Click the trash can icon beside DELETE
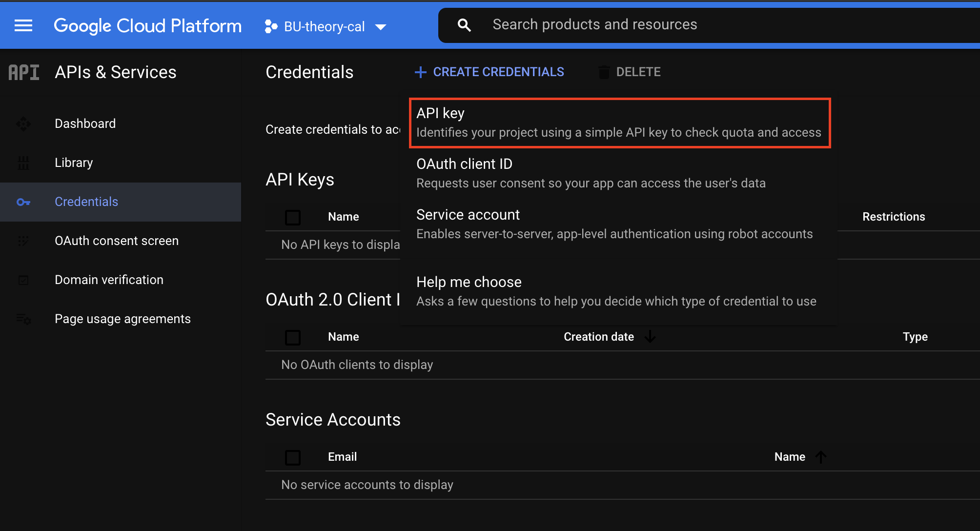 [x=604, y=72]
